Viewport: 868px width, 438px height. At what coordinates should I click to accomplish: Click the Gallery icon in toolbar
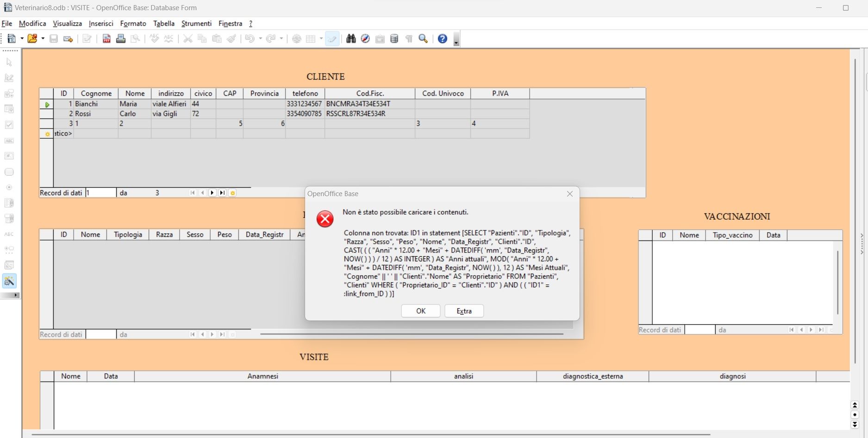click(380, 39)
